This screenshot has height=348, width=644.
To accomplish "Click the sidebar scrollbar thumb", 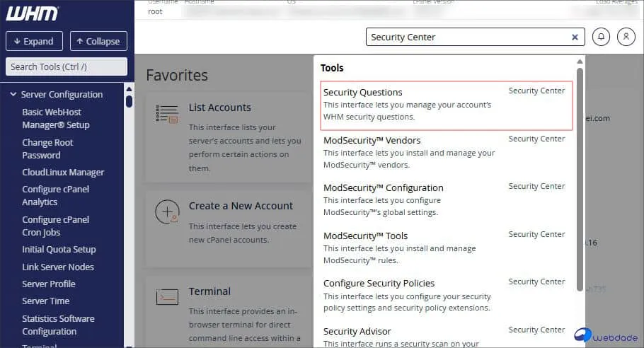I will coord(129,101).
